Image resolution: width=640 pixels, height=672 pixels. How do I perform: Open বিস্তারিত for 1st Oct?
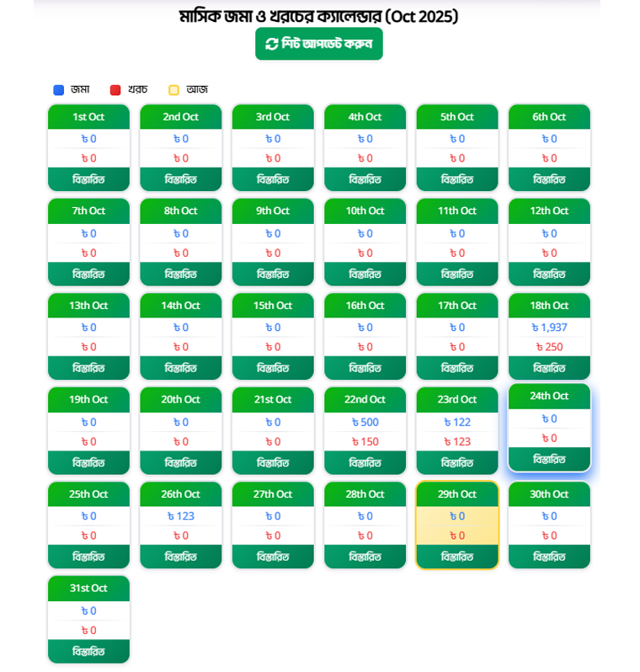tap(88, 179)
